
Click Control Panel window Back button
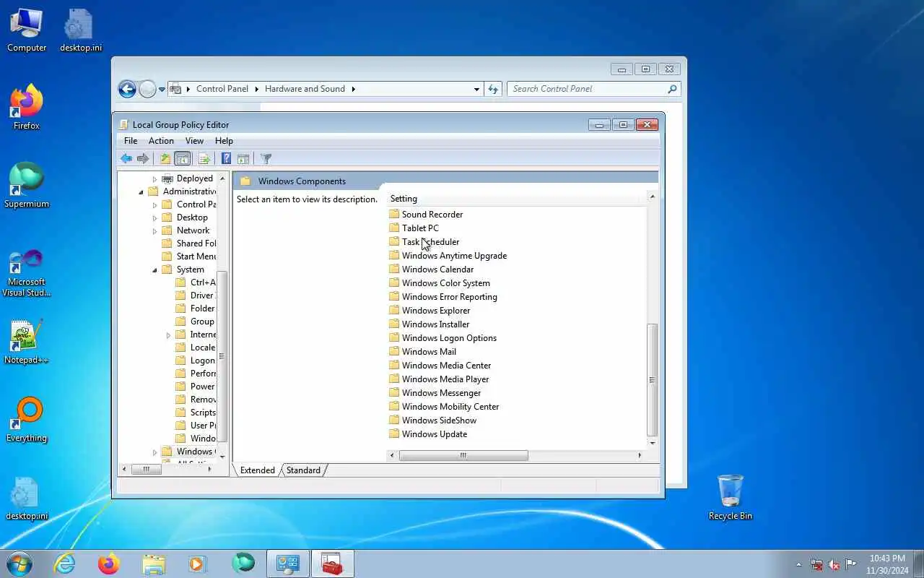coord(127,89)
